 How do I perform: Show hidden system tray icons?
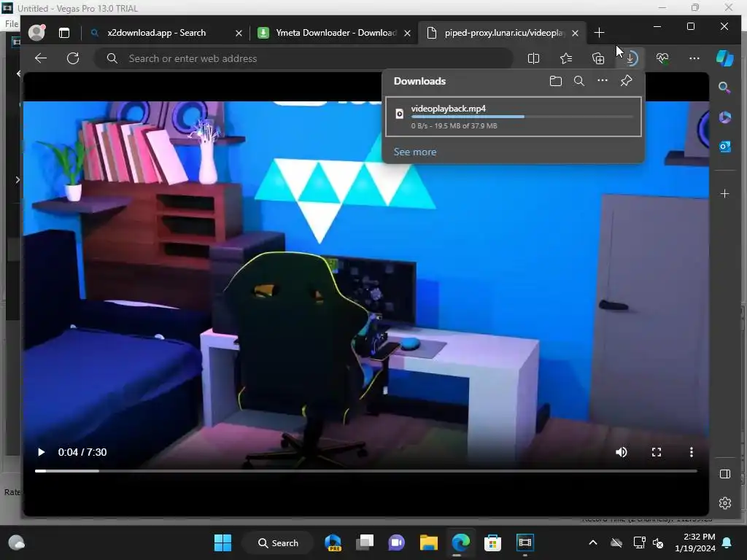pos(592,542)
